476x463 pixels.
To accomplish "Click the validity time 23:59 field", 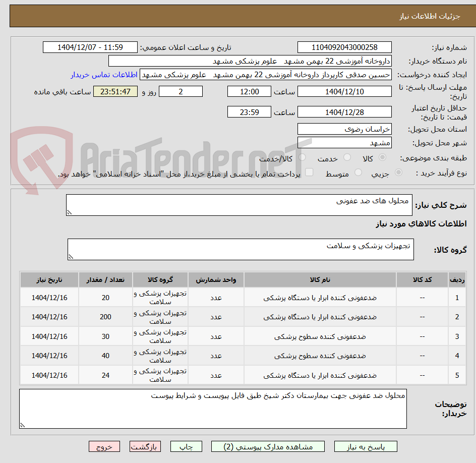I will click(x=249, y=112).
